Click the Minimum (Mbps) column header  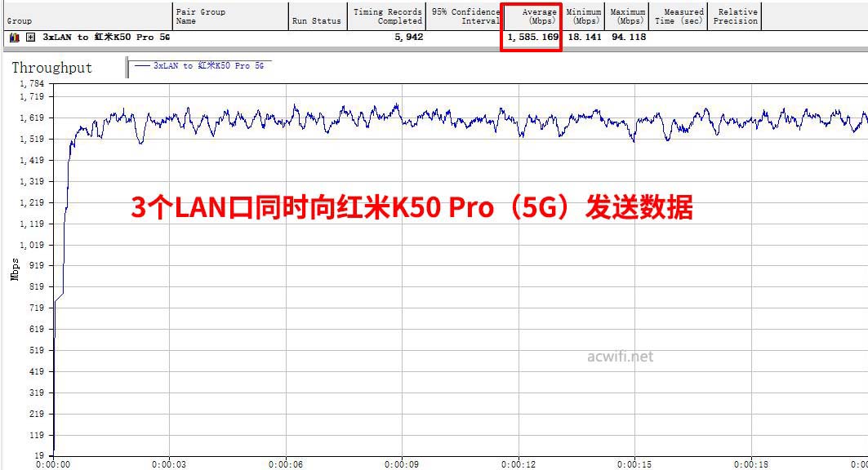point(584,16)
